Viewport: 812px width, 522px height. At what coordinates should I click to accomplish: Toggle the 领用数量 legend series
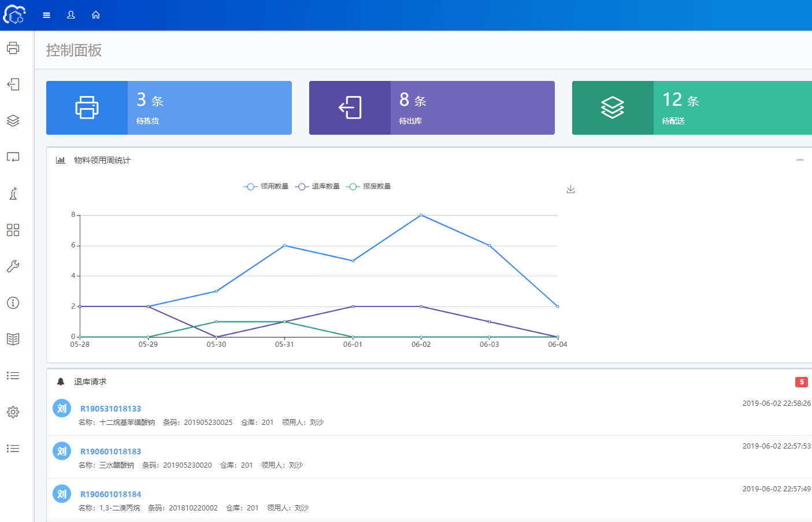(266, 186)
